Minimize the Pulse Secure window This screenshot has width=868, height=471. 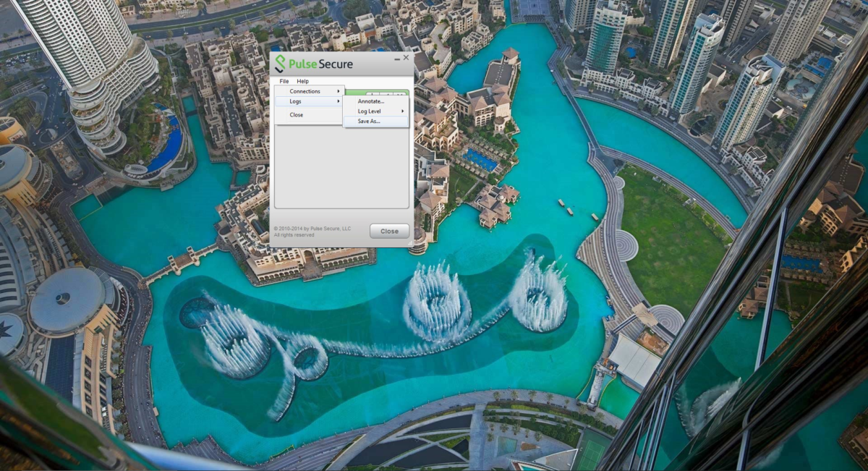coord(396,58)
